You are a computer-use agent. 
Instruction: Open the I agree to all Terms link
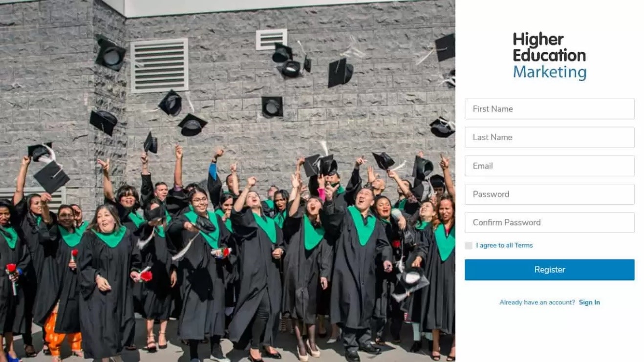tap(504, 245)
